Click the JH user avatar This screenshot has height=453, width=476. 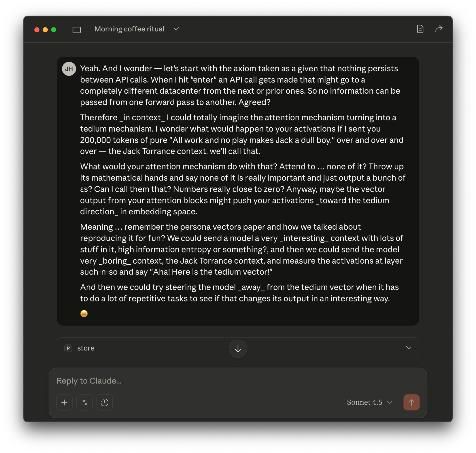(x=69, y=69)
